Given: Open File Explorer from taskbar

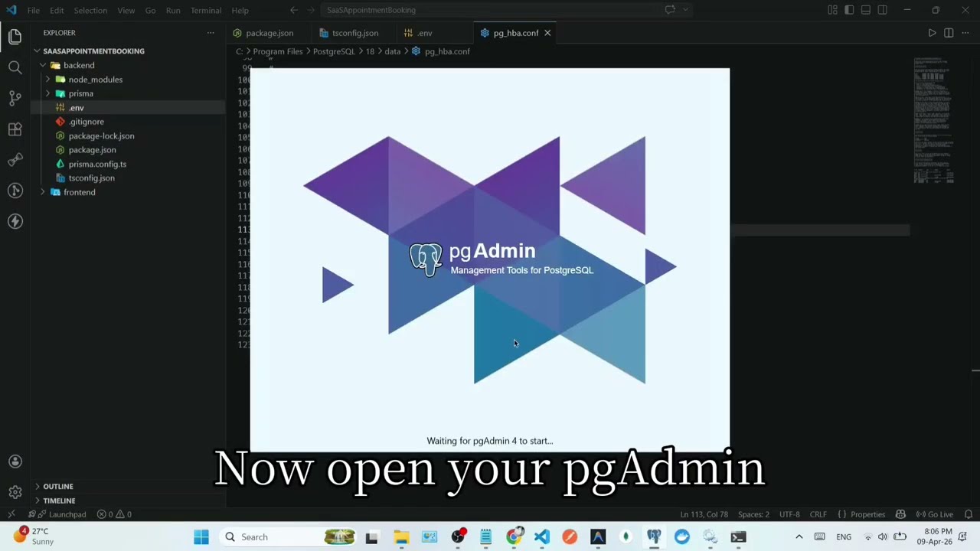Looking at the screenshot, I should (401, 537).
